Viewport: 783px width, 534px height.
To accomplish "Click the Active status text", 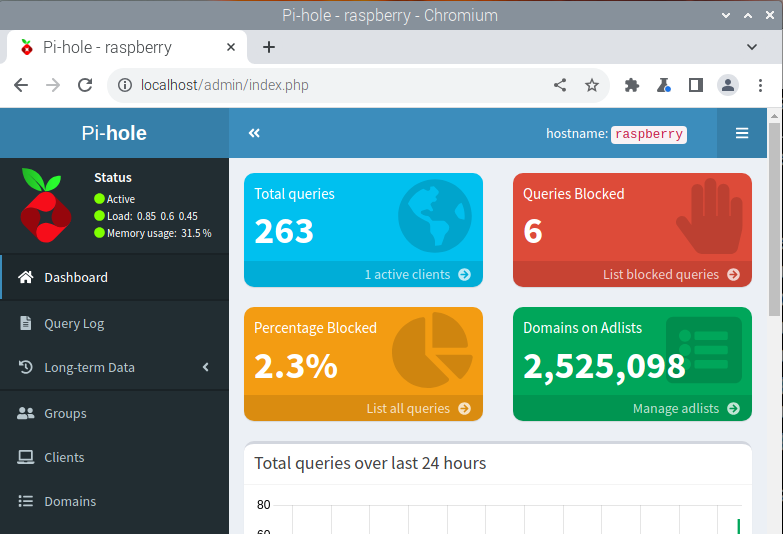I will (120, 199).
